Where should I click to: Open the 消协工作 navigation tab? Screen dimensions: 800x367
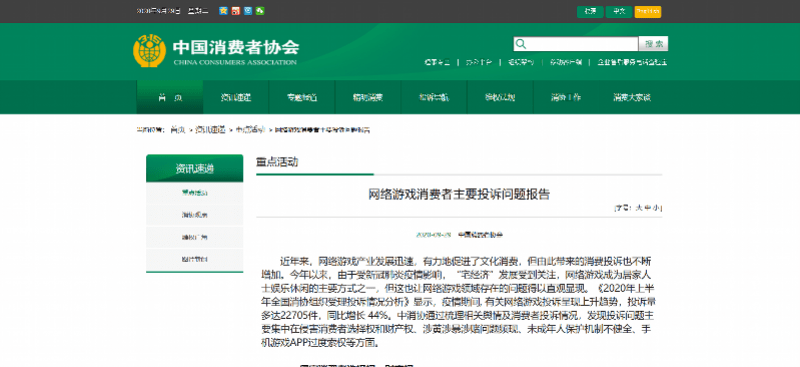(565, 97)
